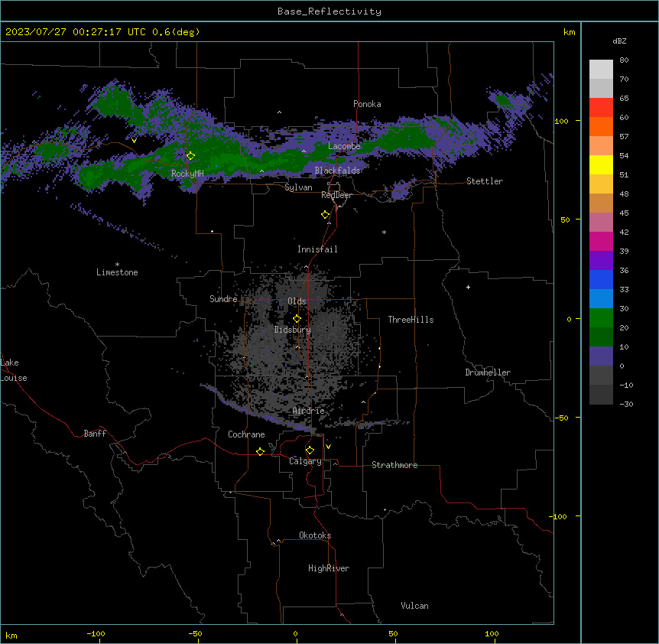
Task: Click the Lake Louise label
Action: coord(14,370)
